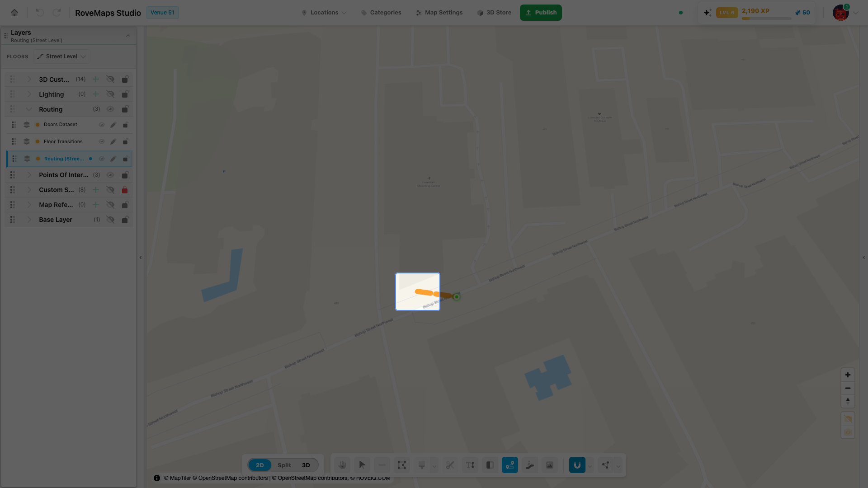Open the Categories menu
The height and width of the screenshot is (488, 868).
click(381, 13)
